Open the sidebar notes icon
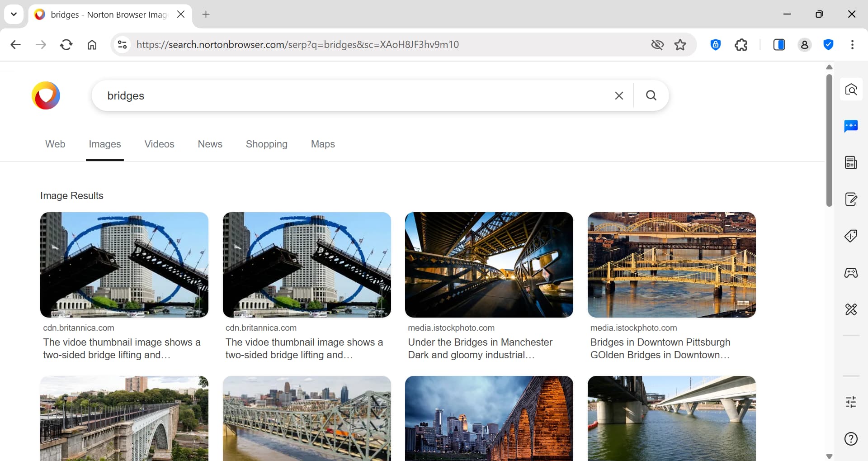The height and width of the screenshot is (461, 868). click(851, 199)
